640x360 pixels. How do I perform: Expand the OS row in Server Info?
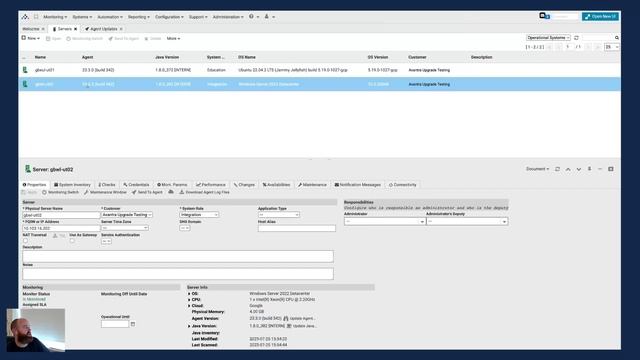click(189, 293)
